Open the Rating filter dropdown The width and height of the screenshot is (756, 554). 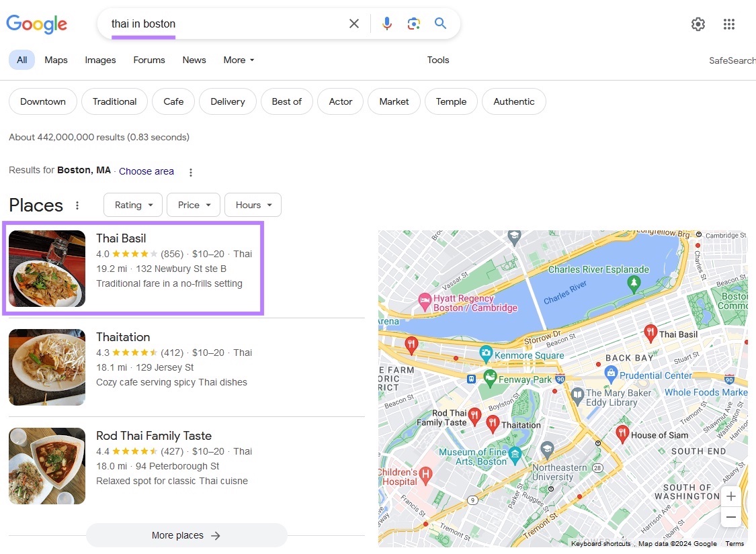pos(132,205)
